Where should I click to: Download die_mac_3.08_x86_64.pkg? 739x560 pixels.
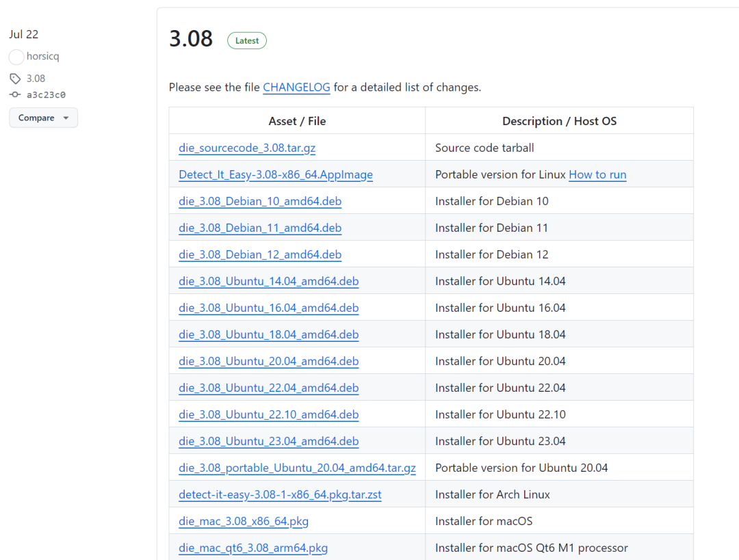244,522
